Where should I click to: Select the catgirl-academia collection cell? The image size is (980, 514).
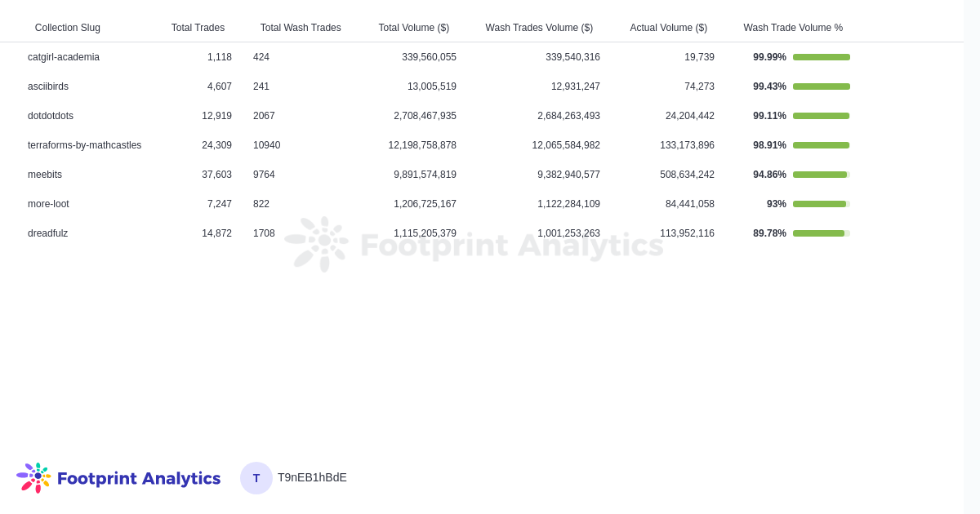coord(64,57)
